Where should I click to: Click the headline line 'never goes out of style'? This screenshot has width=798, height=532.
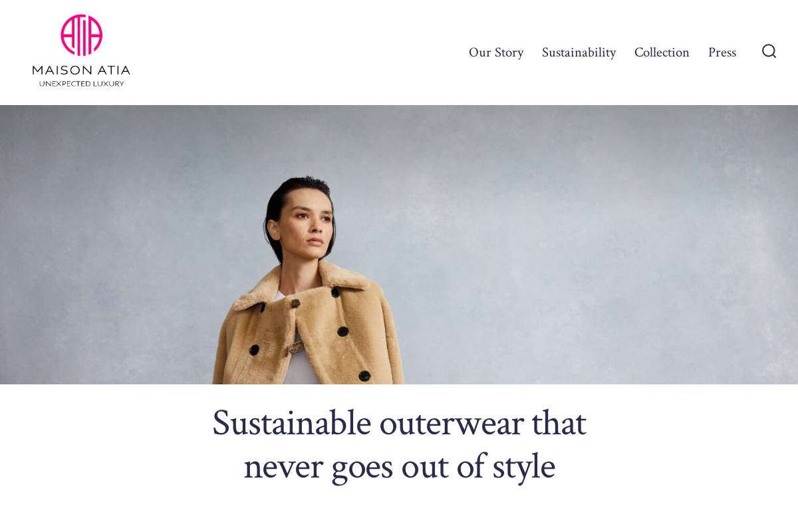(x=399, y=467)
